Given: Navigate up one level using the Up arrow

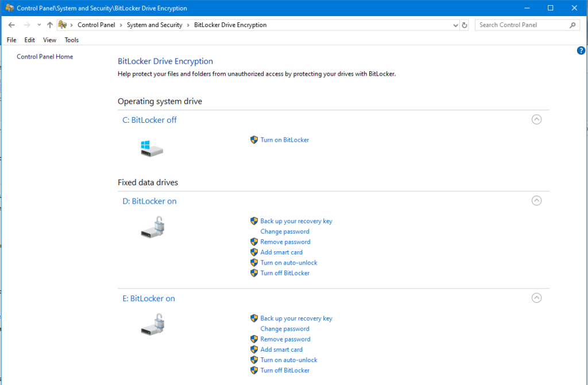Looking at the screenshot, I should (x=49, y=25).
